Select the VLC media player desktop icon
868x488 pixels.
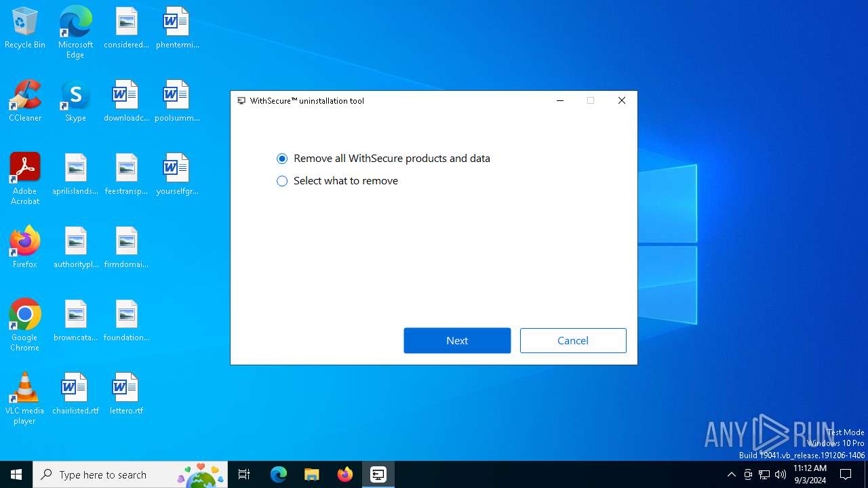click(x=25, y=398)
